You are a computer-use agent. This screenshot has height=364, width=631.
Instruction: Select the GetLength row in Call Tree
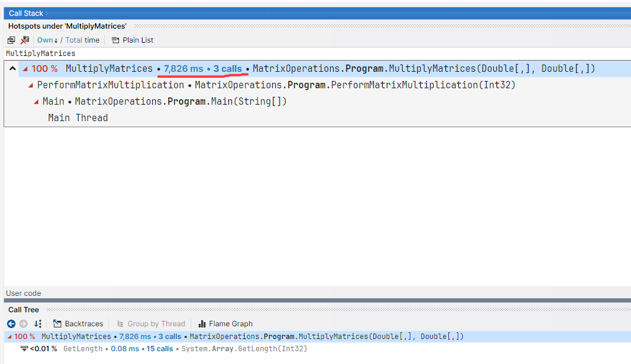(x=82, y=349)
